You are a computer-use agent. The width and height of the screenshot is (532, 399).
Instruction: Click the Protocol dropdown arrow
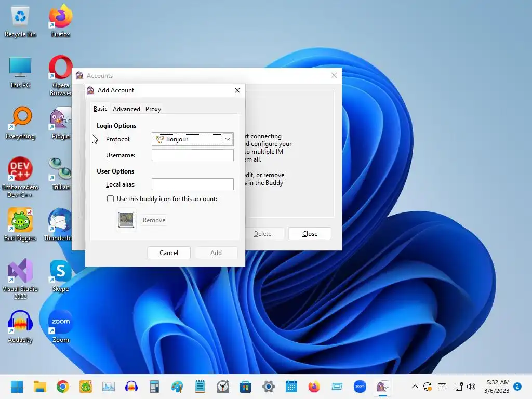tap(228, 139)
